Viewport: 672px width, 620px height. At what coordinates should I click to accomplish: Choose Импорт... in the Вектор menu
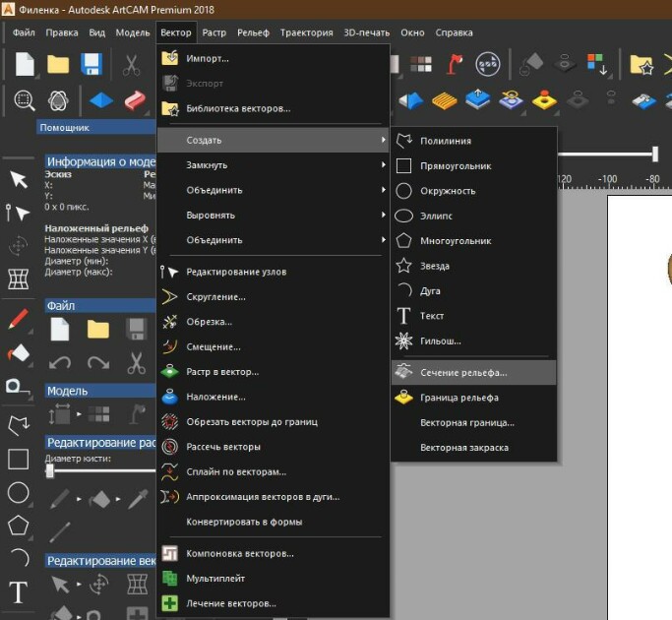click(x=273, y=58)
